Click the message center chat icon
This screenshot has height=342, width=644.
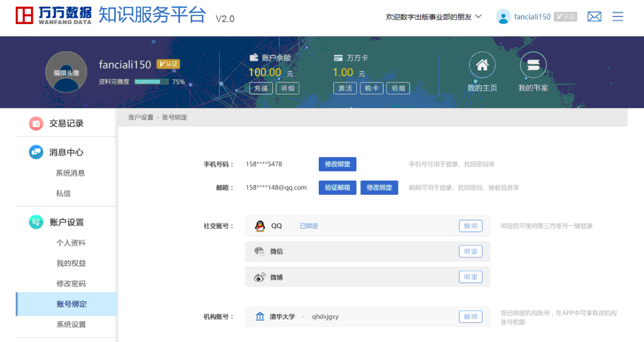coord(36,152)
